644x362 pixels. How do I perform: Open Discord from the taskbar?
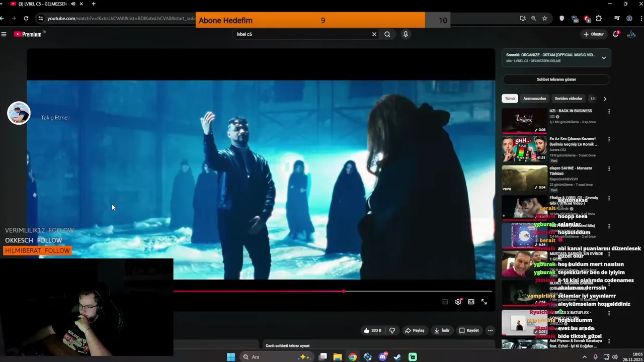[383, 357]
